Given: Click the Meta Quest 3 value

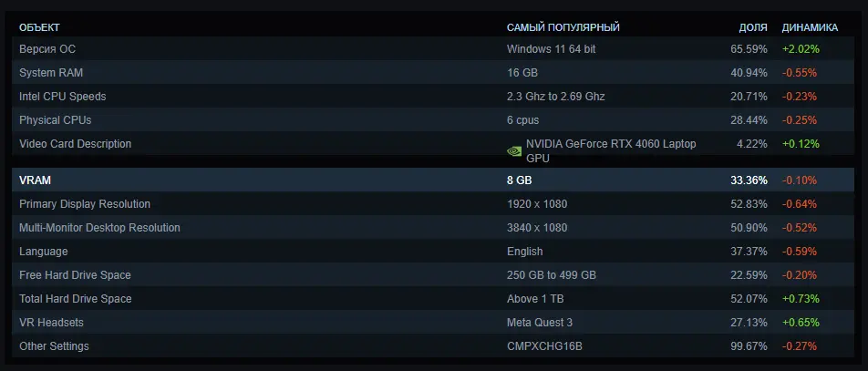Looking at the screenshot, I should click(541, 323).
